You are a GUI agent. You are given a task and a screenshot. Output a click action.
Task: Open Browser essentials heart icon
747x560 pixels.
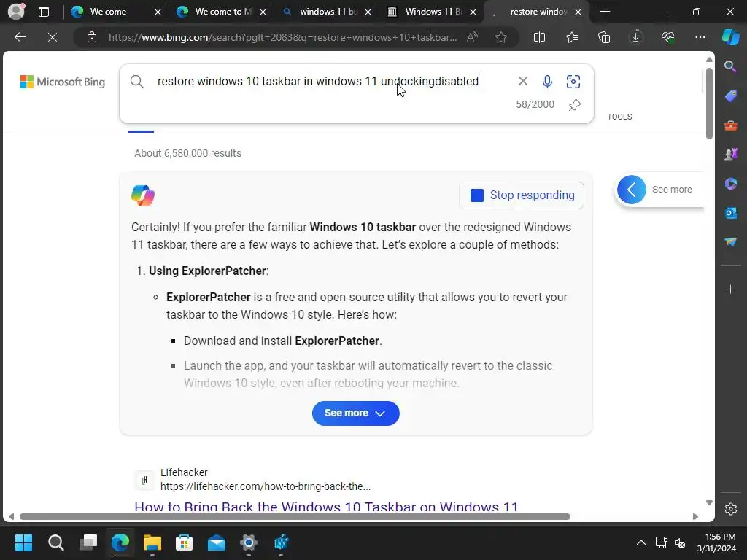[x=668, y=37]
